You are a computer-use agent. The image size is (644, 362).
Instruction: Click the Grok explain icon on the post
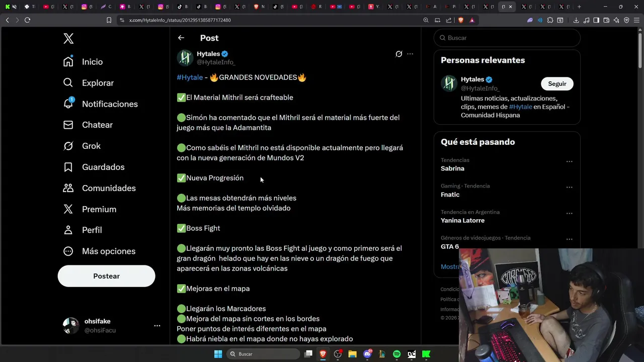click(399, 54)
